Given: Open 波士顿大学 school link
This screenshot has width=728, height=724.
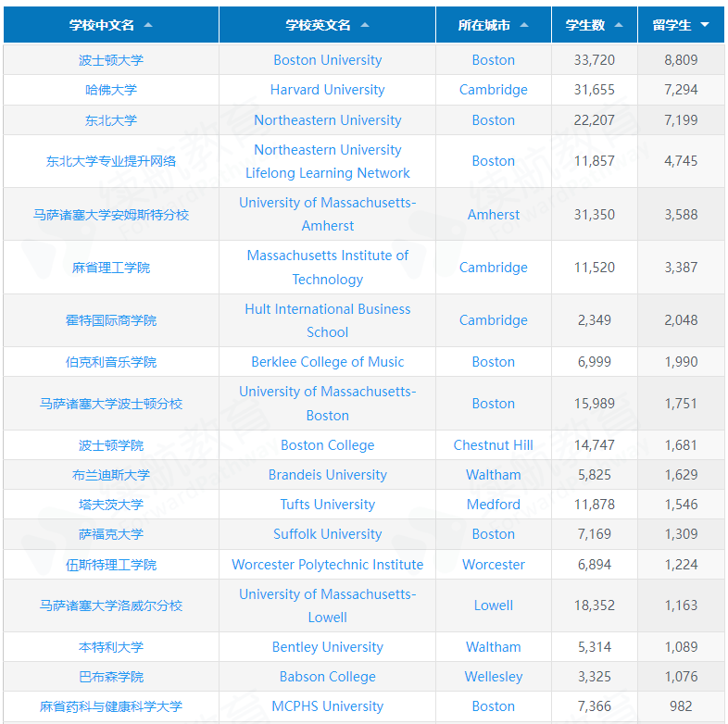Looking at the screenshot, I should [x=111, y=60].
